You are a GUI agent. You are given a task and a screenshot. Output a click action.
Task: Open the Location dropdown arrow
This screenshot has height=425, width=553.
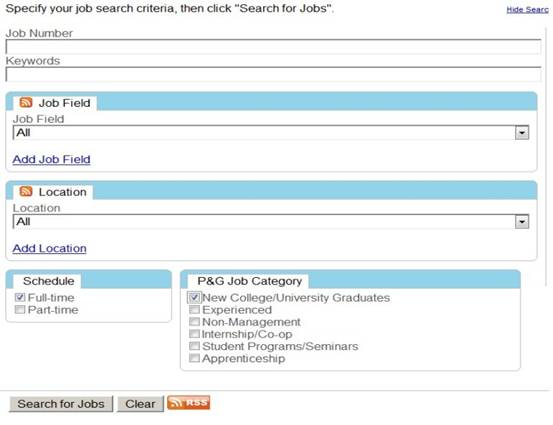click(x=522, y=222)
